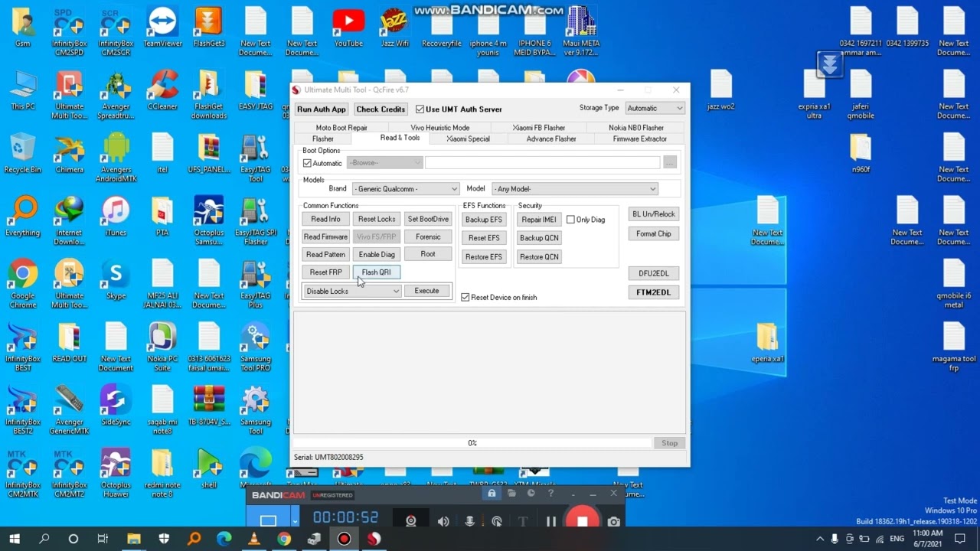Click Bandicam text overlay T icon
980x551 pixels.
[x=524, y=521]
